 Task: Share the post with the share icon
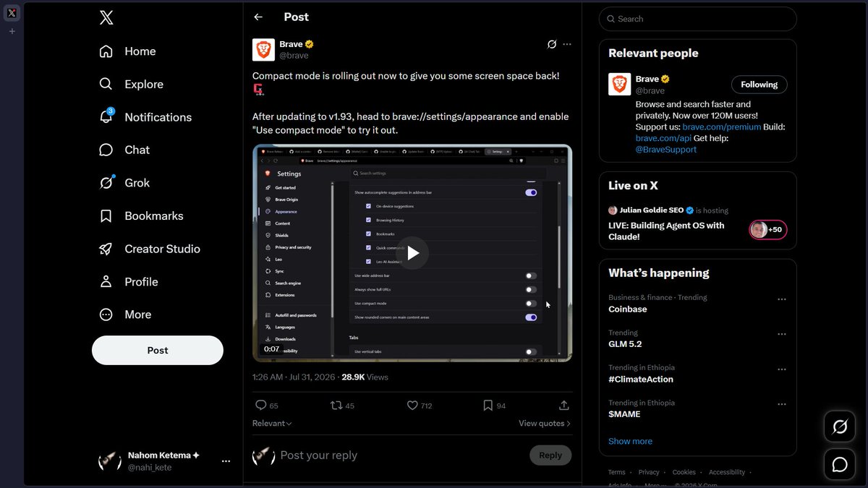click(564, 406)
